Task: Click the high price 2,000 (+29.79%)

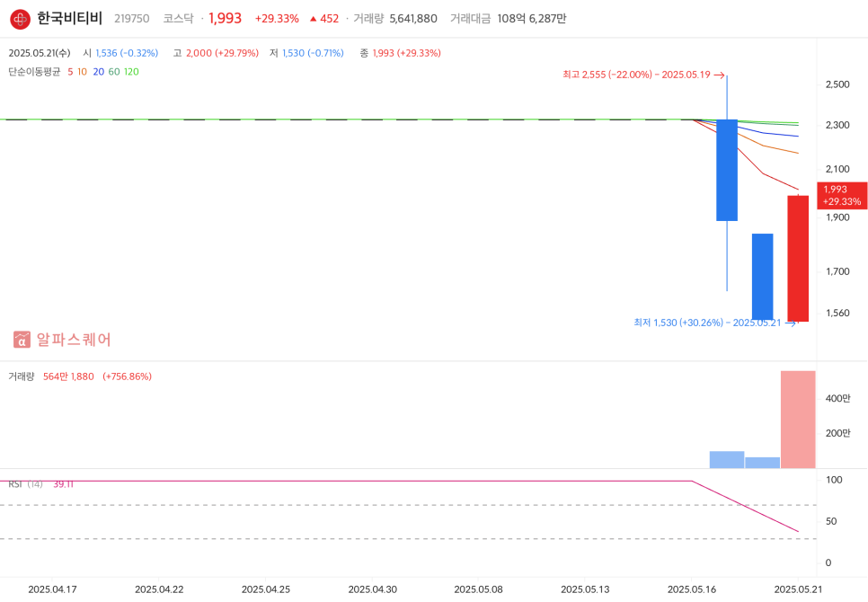Action: 223,53
